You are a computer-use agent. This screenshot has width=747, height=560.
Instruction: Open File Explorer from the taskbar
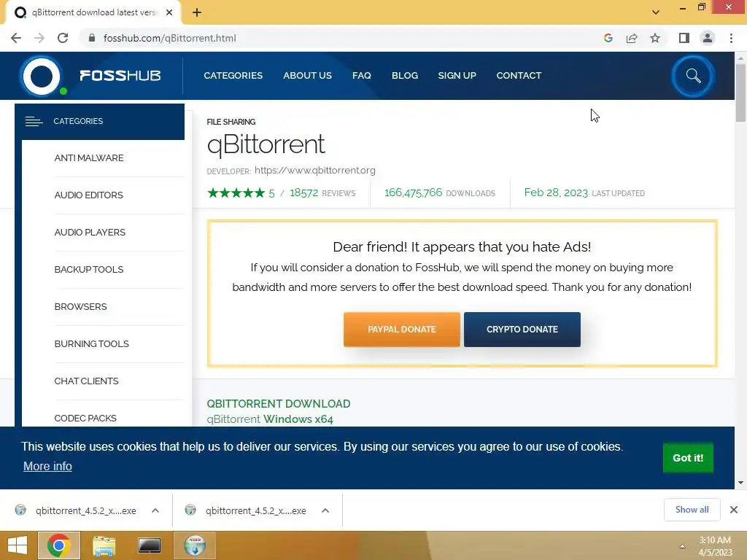pyautogui.click(x=104, y=545)
